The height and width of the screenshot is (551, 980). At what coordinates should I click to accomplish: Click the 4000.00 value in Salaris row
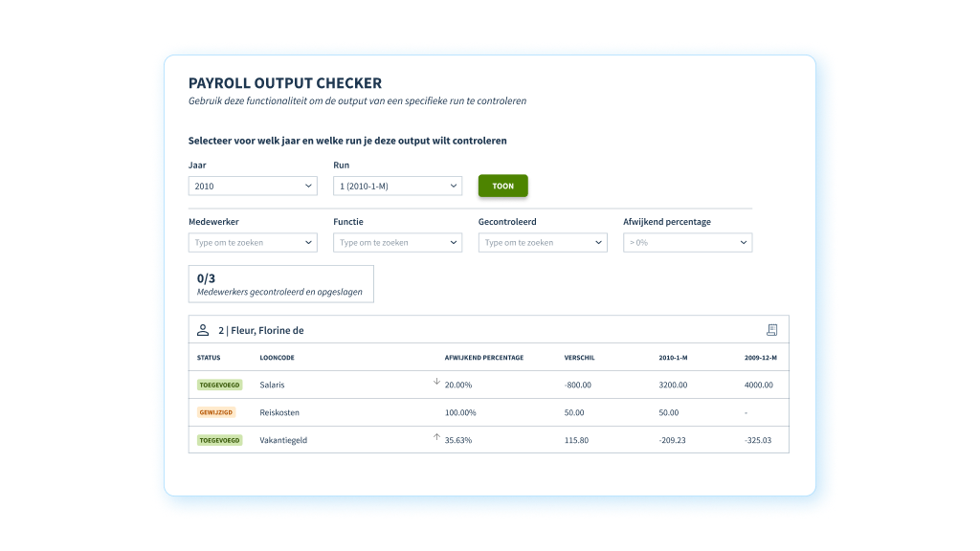(x=759, y=385)
